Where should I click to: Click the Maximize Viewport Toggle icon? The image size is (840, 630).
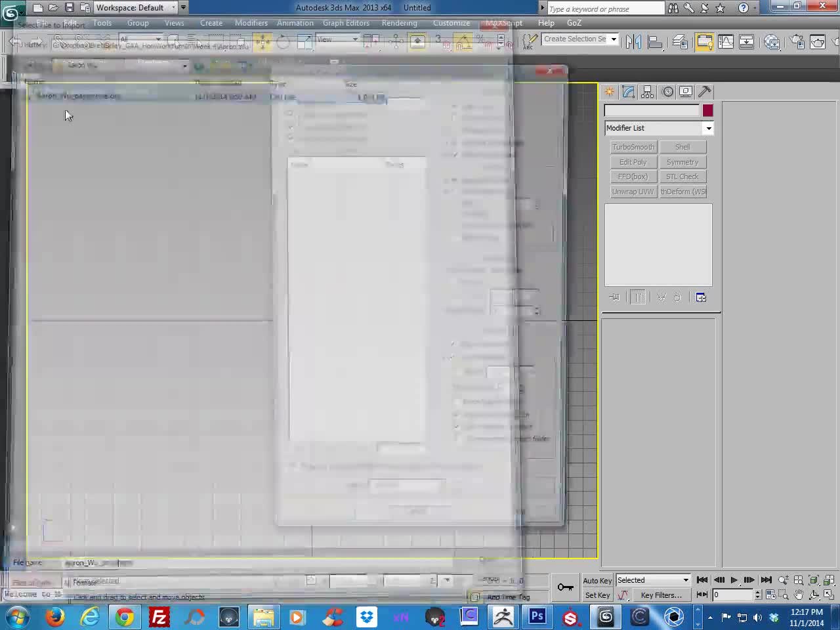(829, 595)
